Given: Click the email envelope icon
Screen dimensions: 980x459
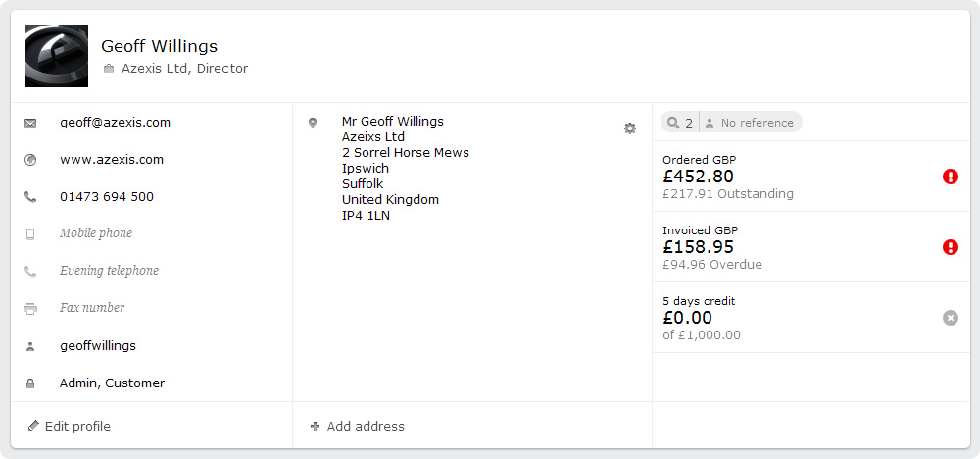Looking at the screenshot, I should point(30,124).
